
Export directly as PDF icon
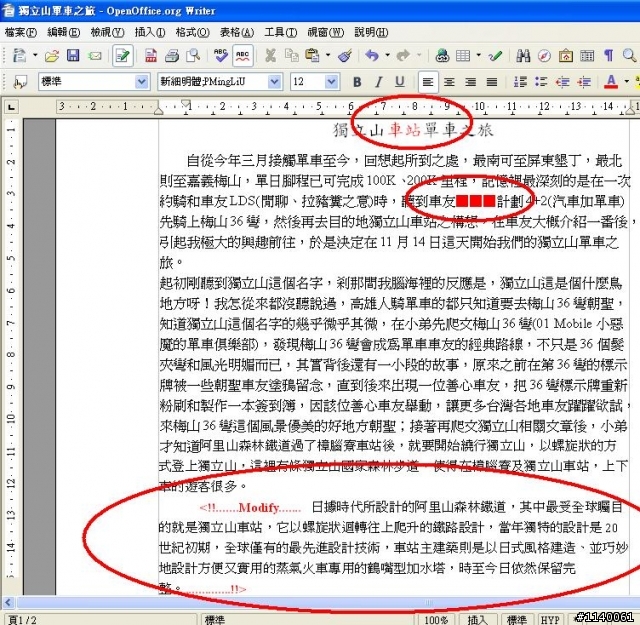click(151, 55)
